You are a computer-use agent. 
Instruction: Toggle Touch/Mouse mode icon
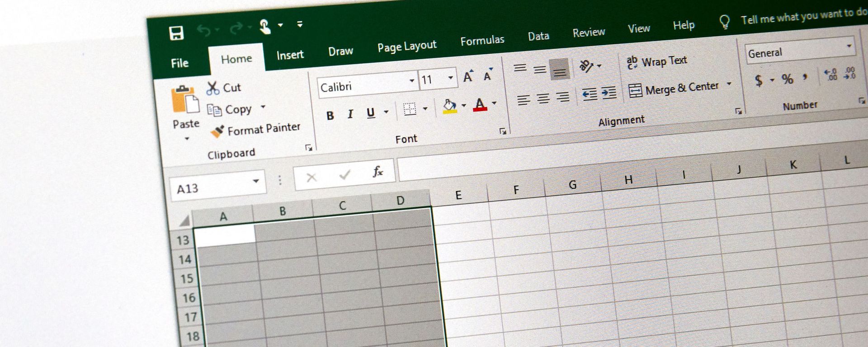pyautogui.click(x=265, y=26)
